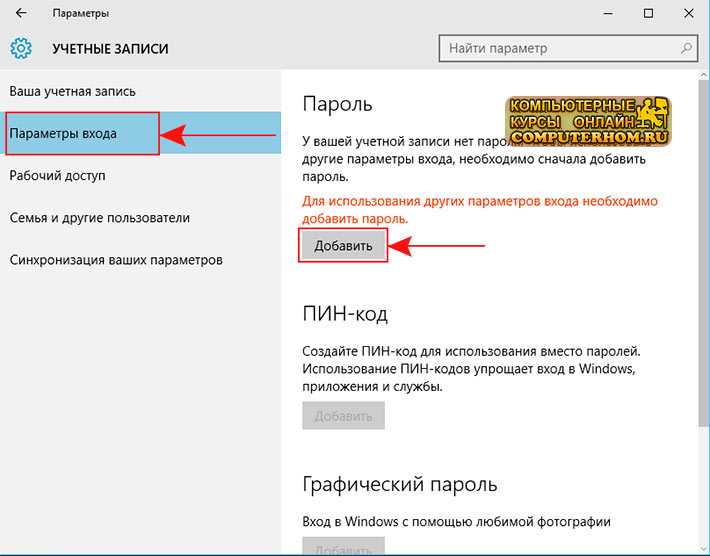Close the Параметры window
710x556 pixels.
click(689, 13)
